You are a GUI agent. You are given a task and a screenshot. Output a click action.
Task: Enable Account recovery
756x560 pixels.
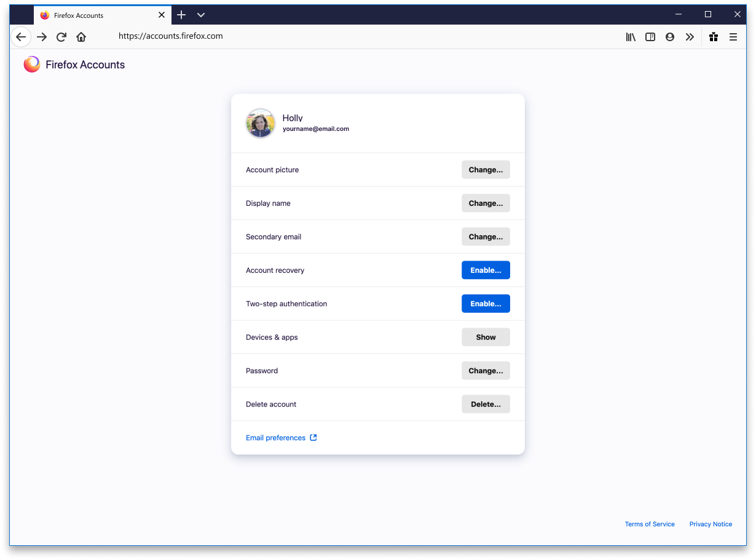click(x=486, y=270)
